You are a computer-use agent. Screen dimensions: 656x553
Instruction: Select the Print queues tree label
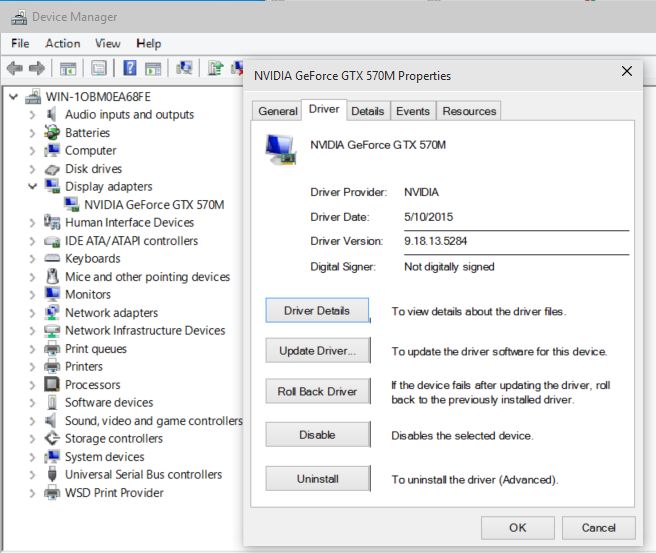coord(96,348)
